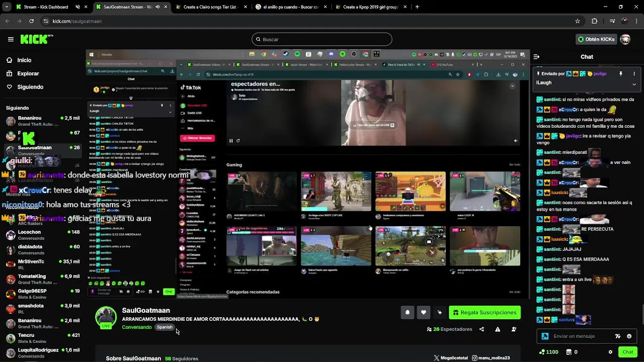Click the javiigc username in the pinned message
644x362 pixels.
click(x=600, y=73)
